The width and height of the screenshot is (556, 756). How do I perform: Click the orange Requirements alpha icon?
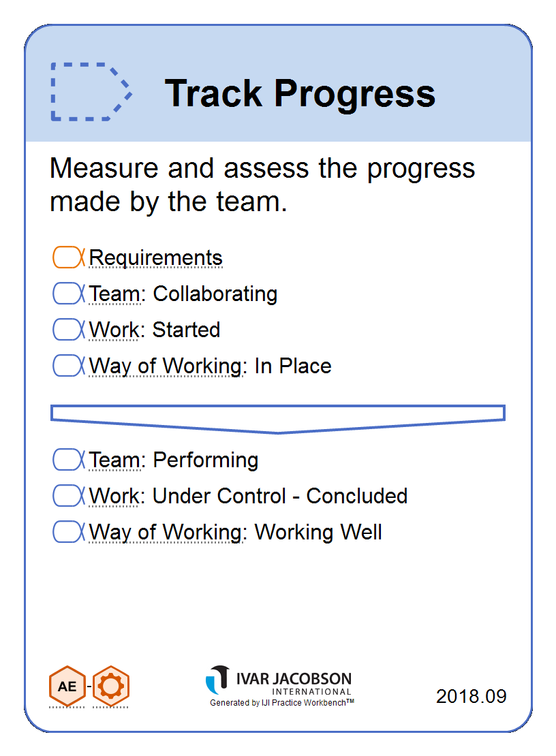[69, 257]
